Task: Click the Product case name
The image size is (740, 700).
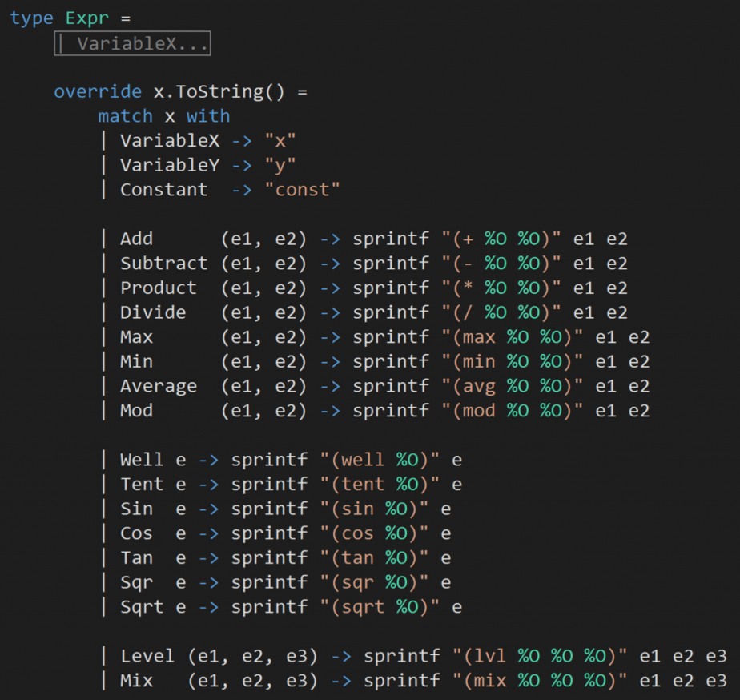Action: 158,288
